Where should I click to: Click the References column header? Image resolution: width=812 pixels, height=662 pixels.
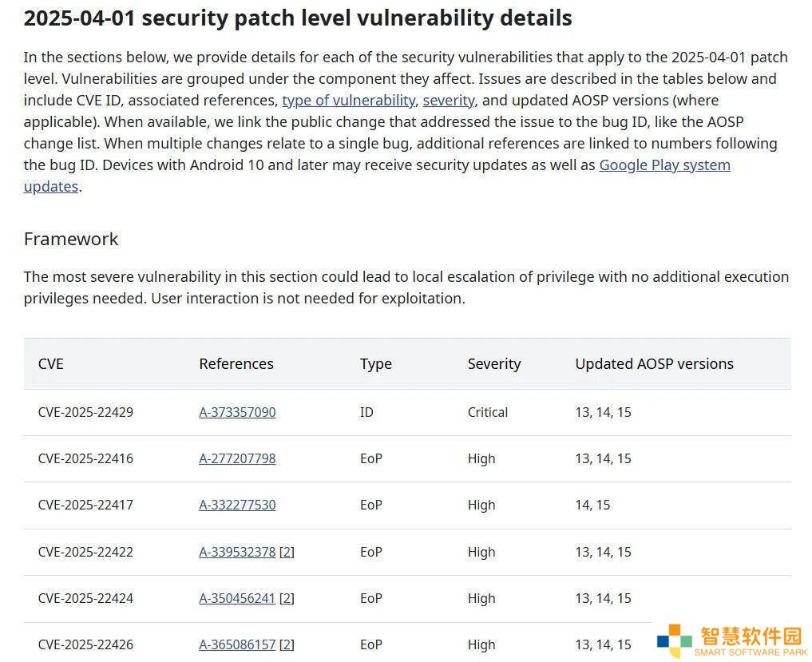coord(236,364)
